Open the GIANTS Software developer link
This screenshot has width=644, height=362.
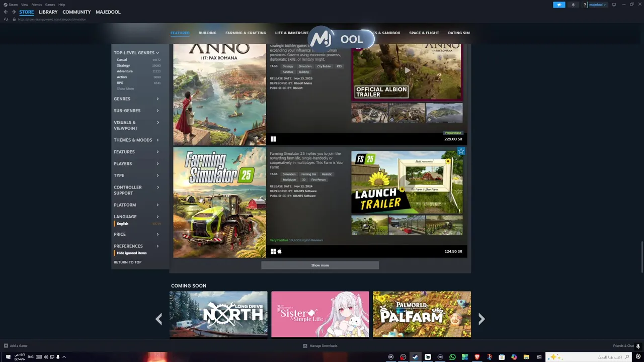[305, 191]
